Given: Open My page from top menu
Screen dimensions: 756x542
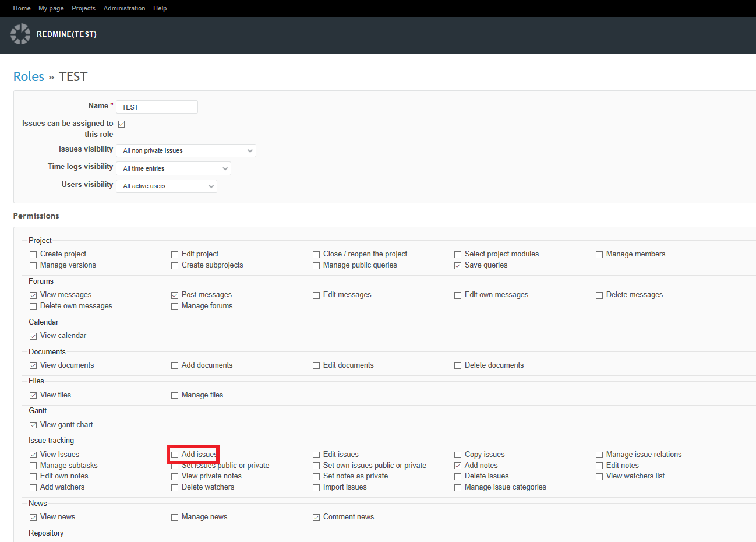Looking at the screenshot, I should (51, 8).
